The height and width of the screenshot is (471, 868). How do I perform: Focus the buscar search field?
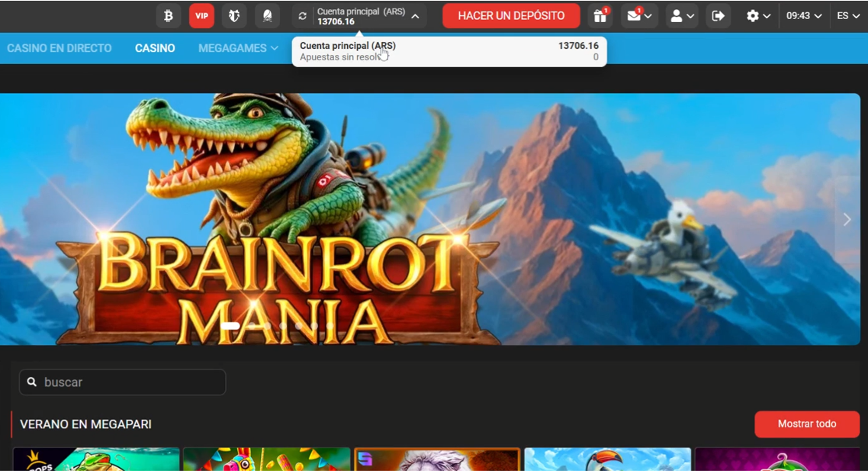point(122,382)
